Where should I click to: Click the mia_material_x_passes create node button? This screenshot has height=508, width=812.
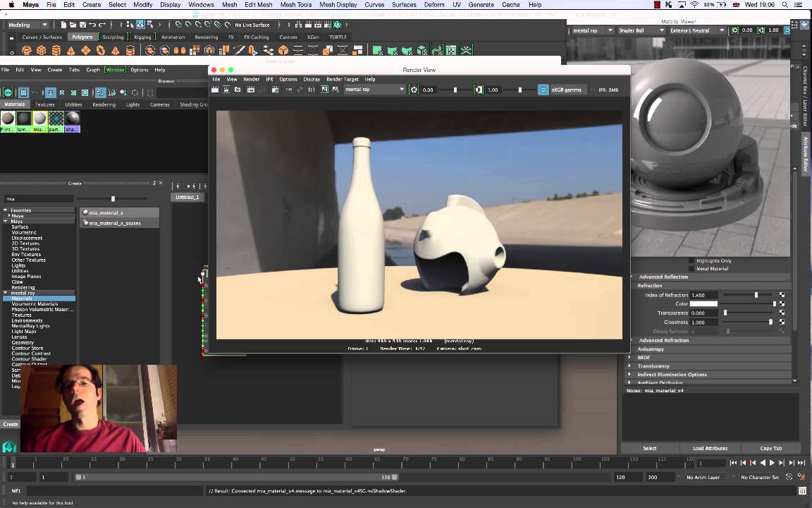click(x=119, y=223)
